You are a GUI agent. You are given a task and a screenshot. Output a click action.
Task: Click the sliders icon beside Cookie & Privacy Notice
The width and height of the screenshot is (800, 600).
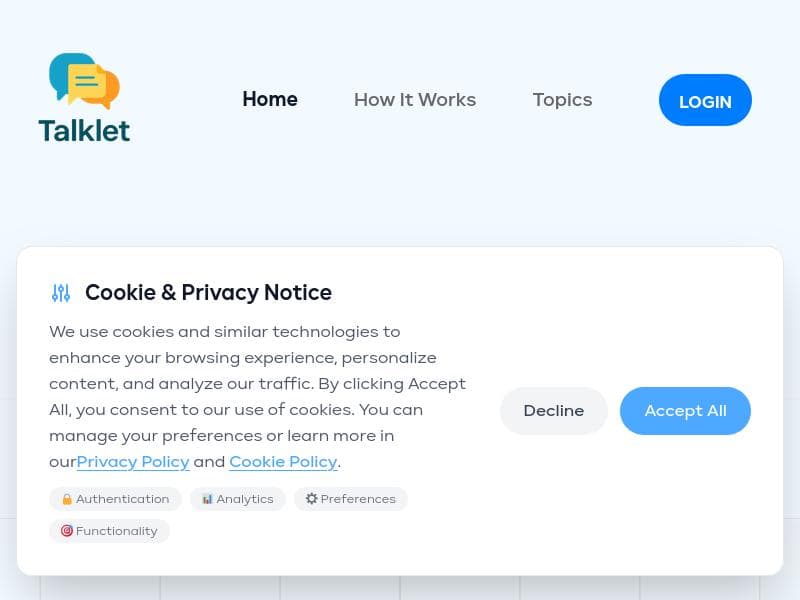[61, 292]
